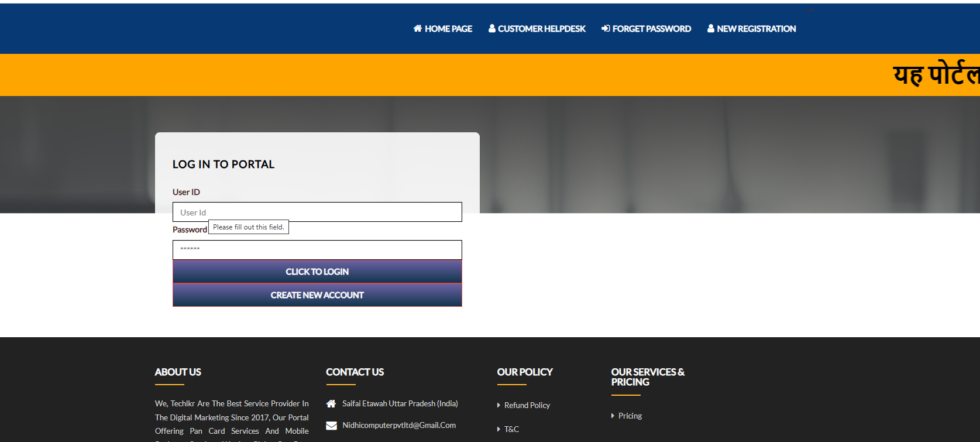
Task: Click the house icon beside Home Page
Action: [417, 28]
